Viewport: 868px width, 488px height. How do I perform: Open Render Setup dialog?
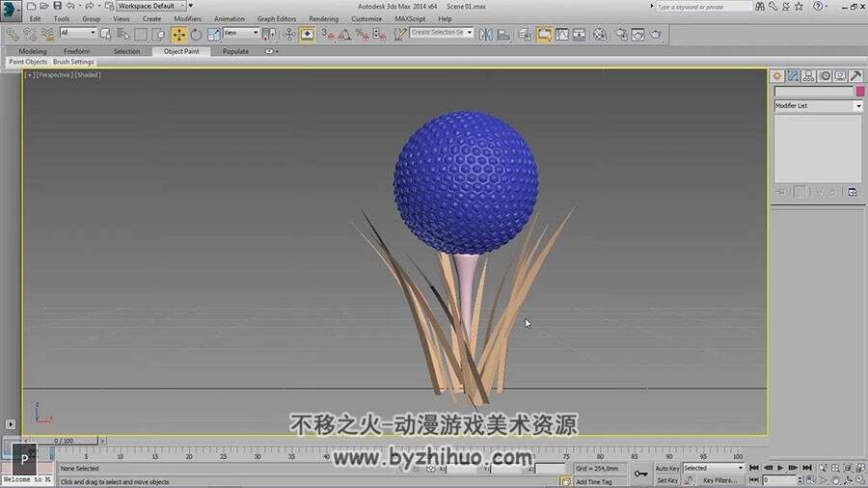621,35
